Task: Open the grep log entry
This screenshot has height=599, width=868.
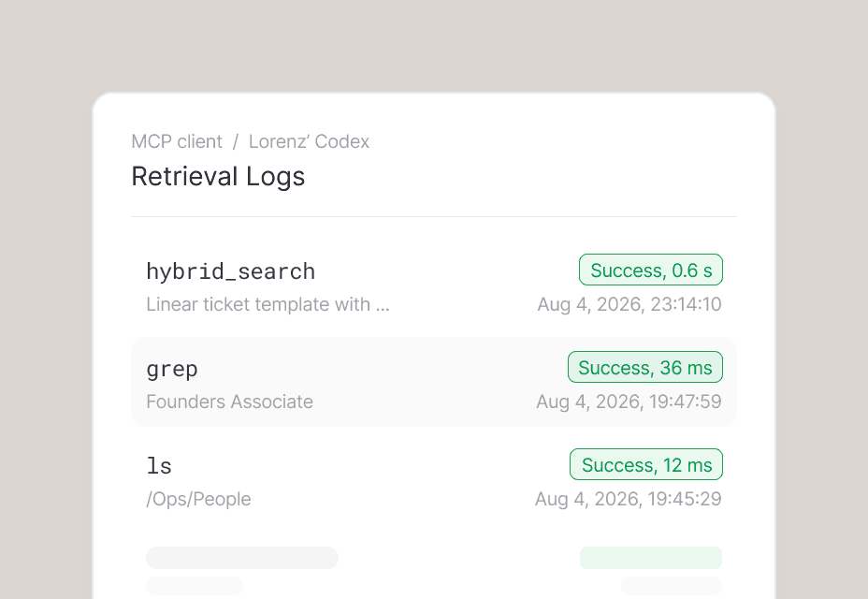Action: coord(434,382)
